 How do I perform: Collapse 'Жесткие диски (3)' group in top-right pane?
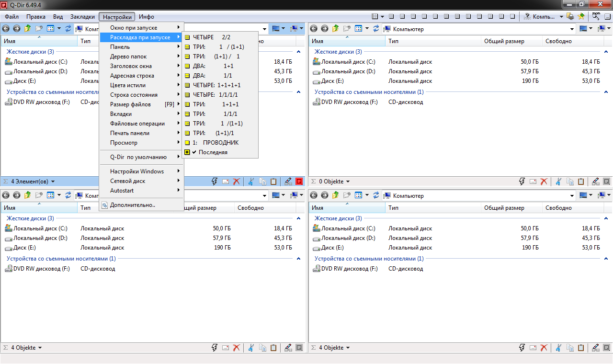[606, 52]
